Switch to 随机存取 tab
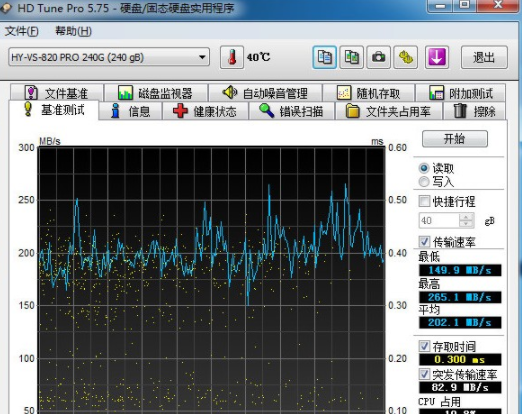Screen dimensions: 522x414 tap(369, 93)
